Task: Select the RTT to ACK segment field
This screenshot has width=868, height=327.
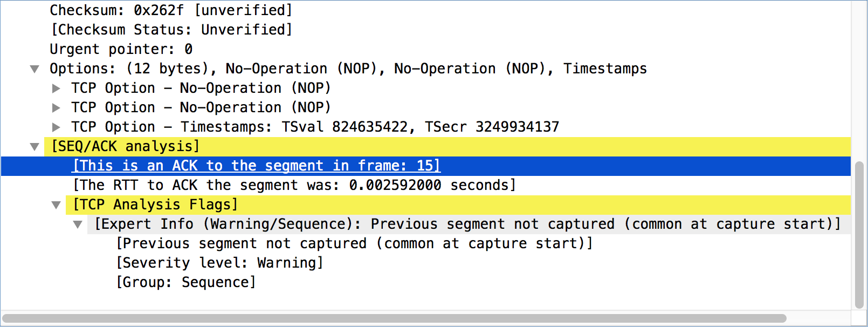Action: (294, 185)
